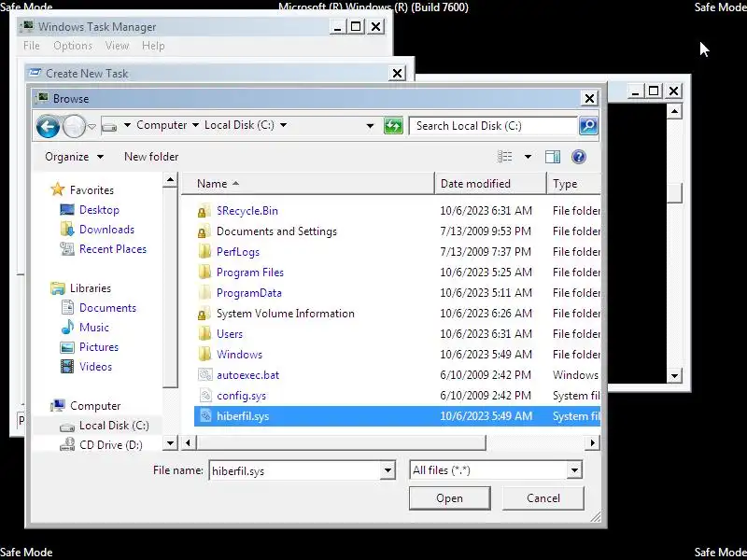This screenshot has height=560, width=747.
Task: Click the Pictures library icon
Action: 67,346
